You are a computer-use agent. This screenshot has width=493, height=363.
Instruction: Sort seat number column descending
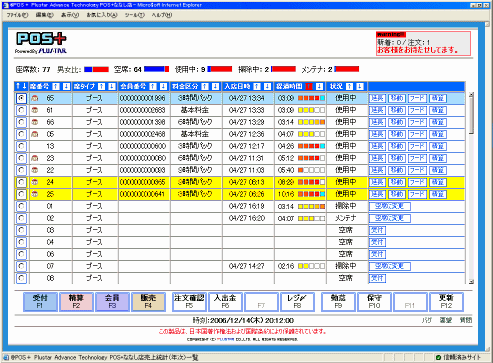(66, 87)
